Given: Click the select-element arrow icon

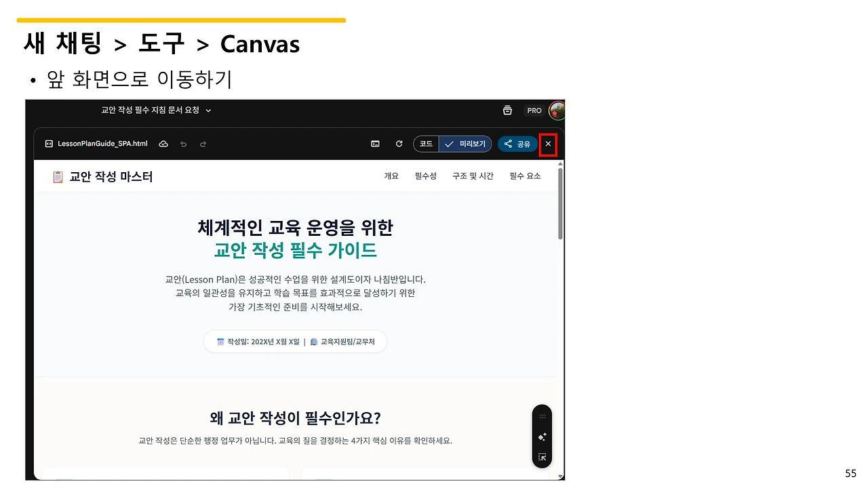Looking at the screenshot, I should [x=542, y=457].
